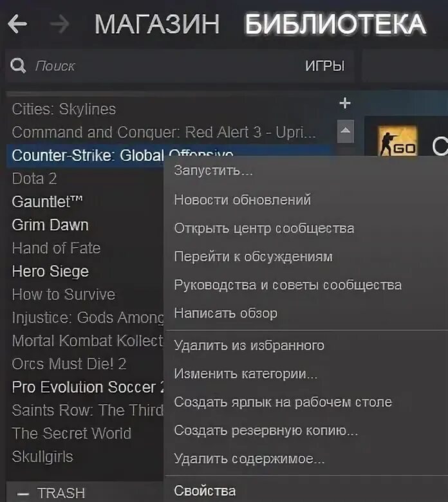Click the scrollbar up arrow in the game list
Viewport: 448px width, 502px height.
click(346, 131)
